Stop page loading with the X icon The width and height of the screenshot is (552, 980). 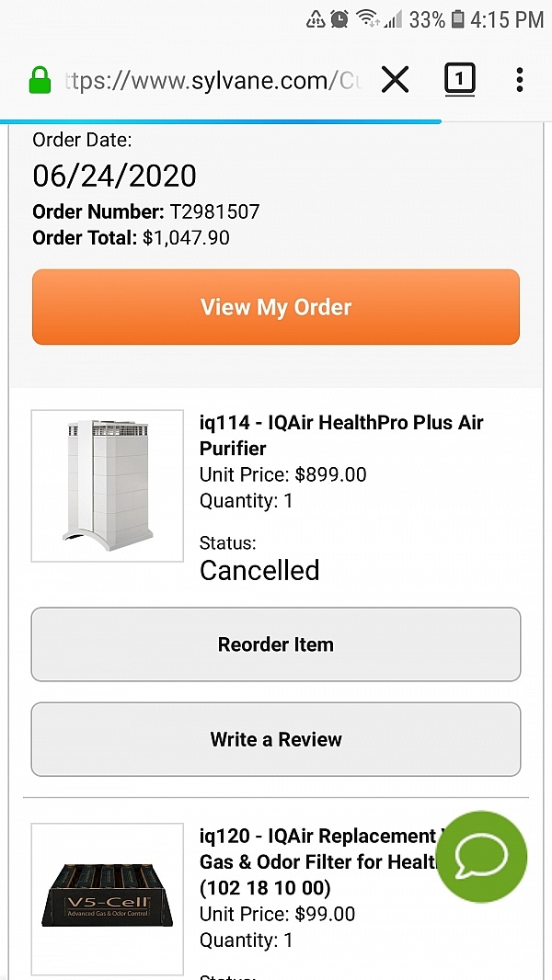click(x=395, y=81)
